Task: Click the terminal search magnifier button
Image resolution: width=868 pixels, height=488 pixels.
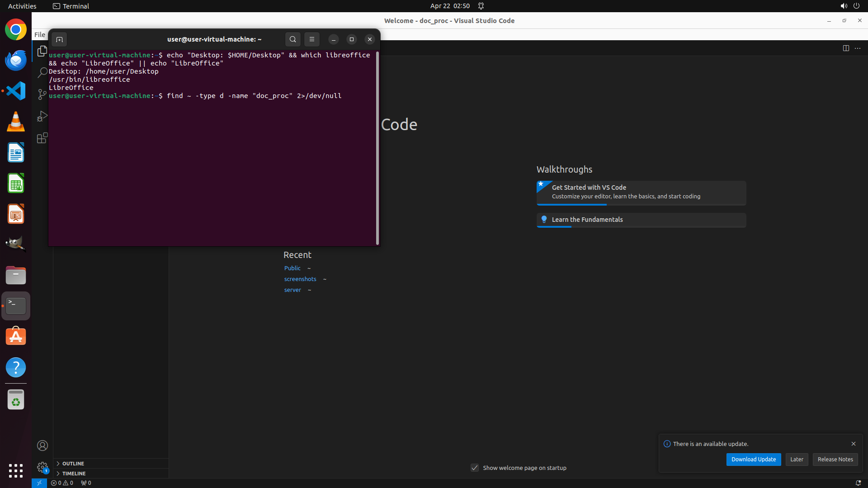Action: pyautogui.click(x=293, y=39)
